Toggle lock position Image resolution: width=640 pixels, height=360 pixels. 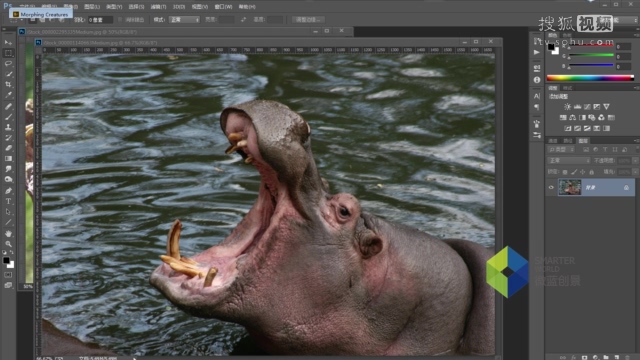coord(582,172)
